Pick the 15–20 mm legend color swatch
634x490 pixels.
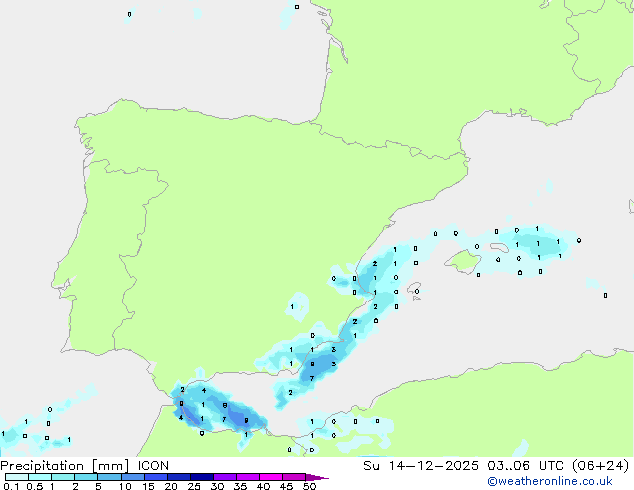156,477
